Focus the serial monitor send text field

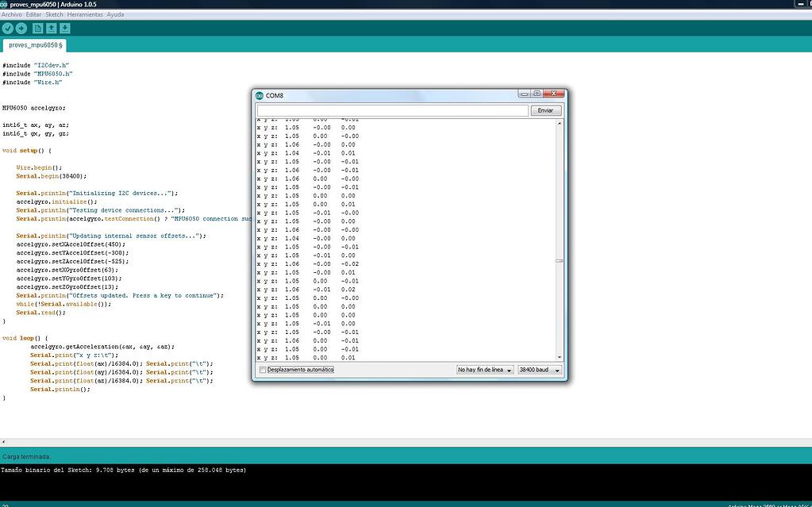pyautogui.click(x=393, y=110)
